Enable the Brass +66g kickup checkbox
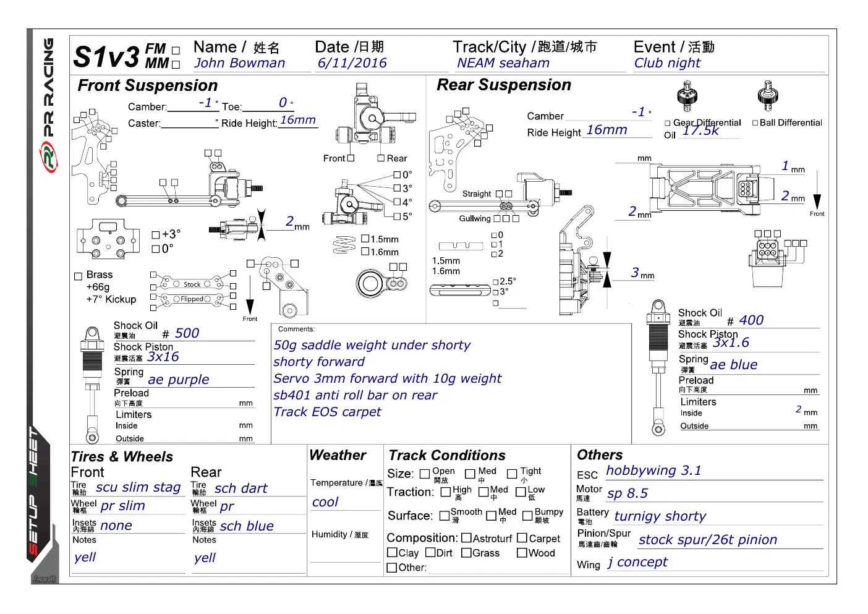Image resolution: width=868 pixels, height=614 pixels. (79, 276)
